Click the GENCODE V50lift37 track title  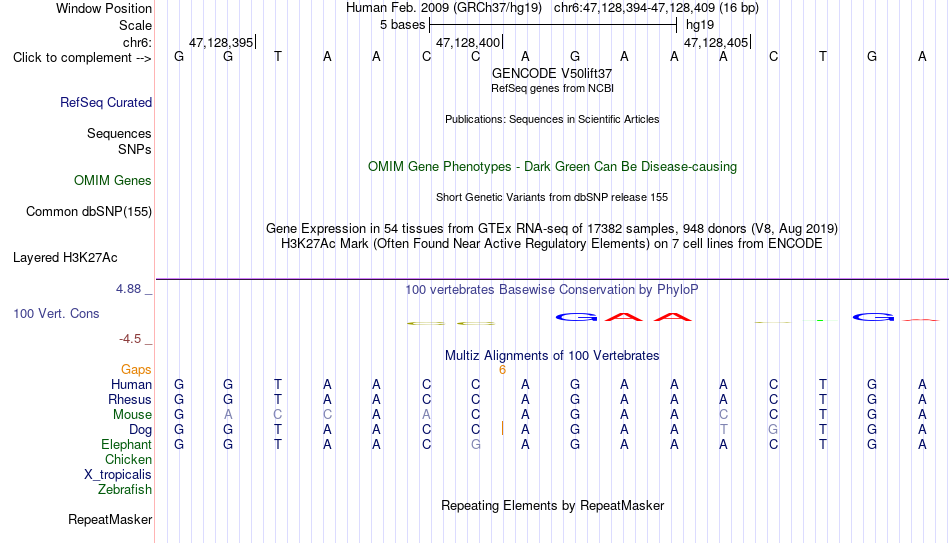coord(552,73)
